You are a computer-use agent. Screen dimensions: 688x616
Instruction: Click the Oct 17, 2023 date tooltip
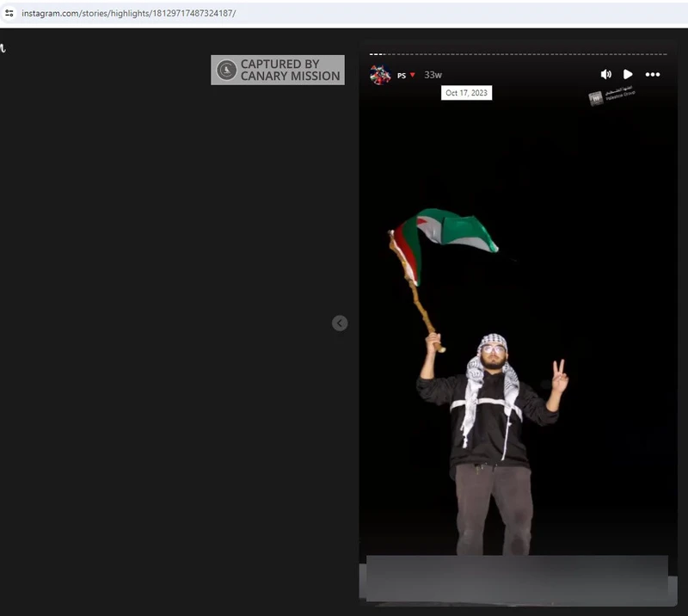(x=466, y=93)
